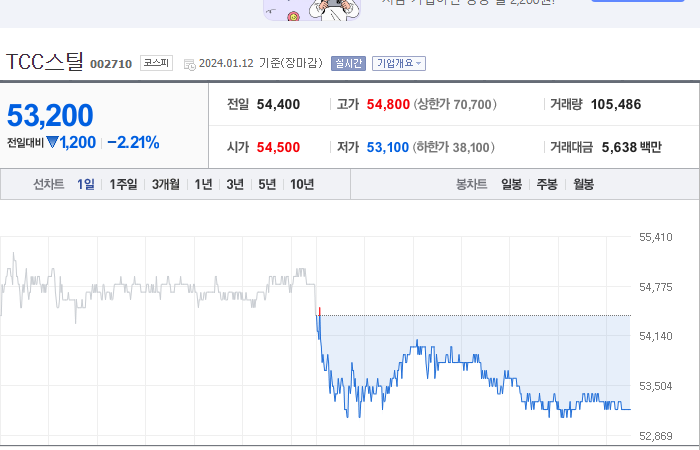Click the gray previous-day price line

tap(158, 288)
